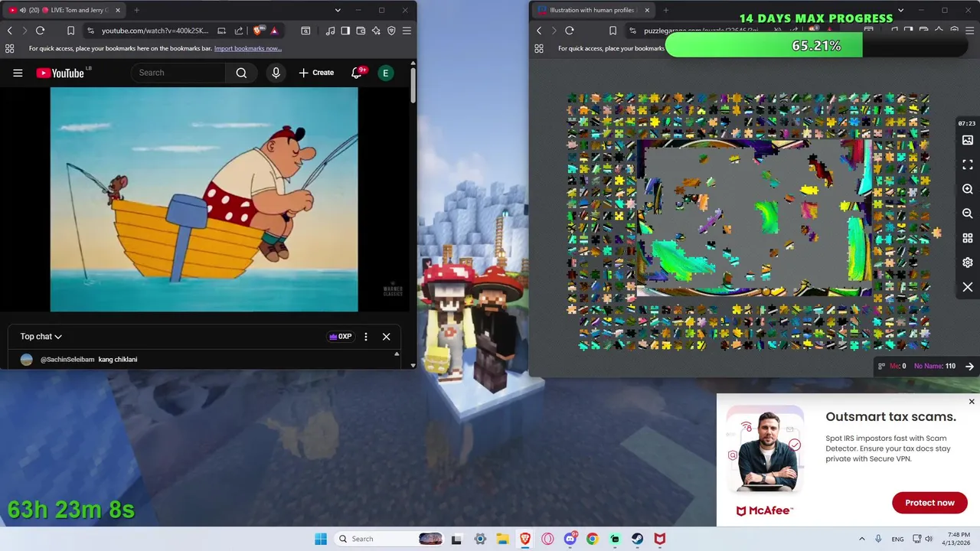This screenshot has height=551, width=980.
Task: Open tab search chevron in Puzzle Garage window
Action: point(900,10)
